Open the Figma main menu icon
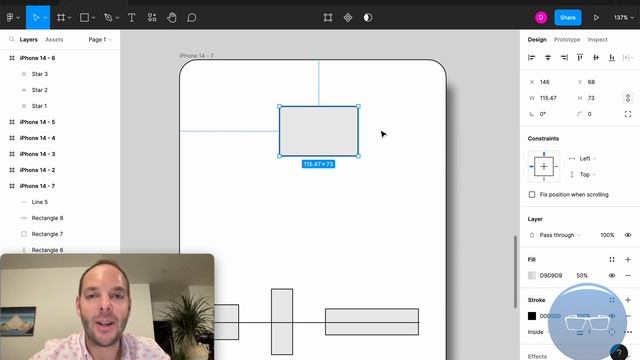 click(10, 18)
